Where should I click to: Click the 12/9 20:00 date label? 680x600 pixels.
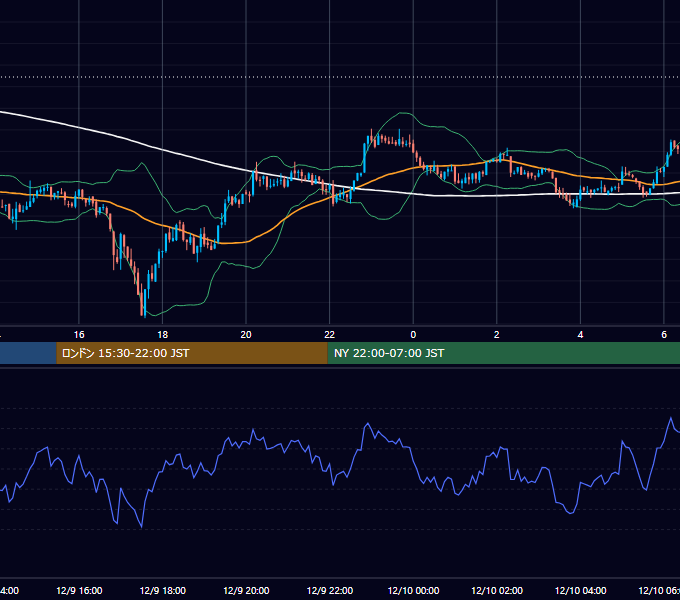click(246, 590)
